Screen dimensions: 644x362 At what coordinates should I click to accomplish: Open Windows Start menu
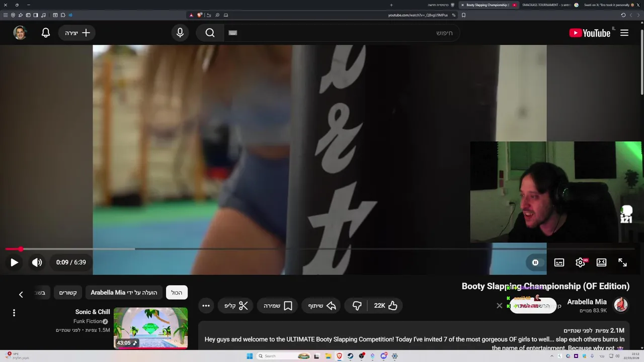point(250,356)
